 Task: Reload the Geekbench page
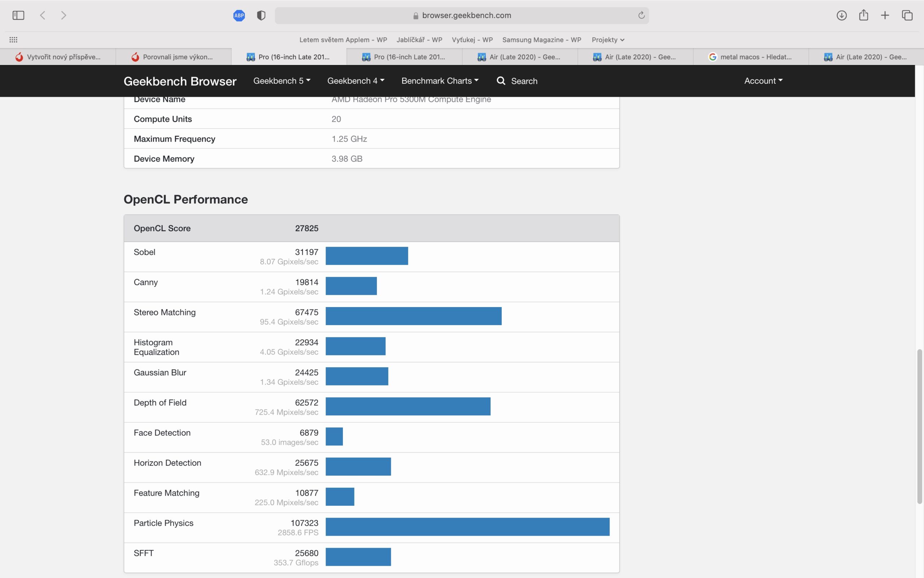pos(641,15)
